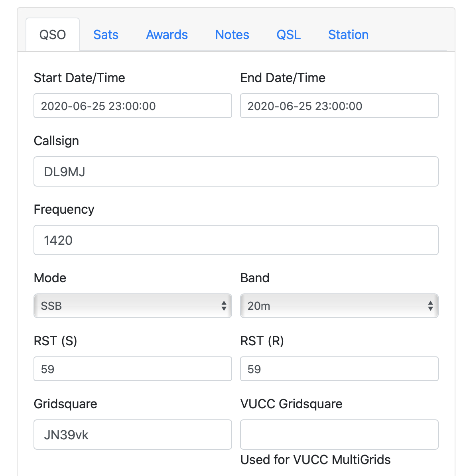Open the Station tab
Image resolution: width=469 pixels, height=476 pixels.
click(348, 35)
